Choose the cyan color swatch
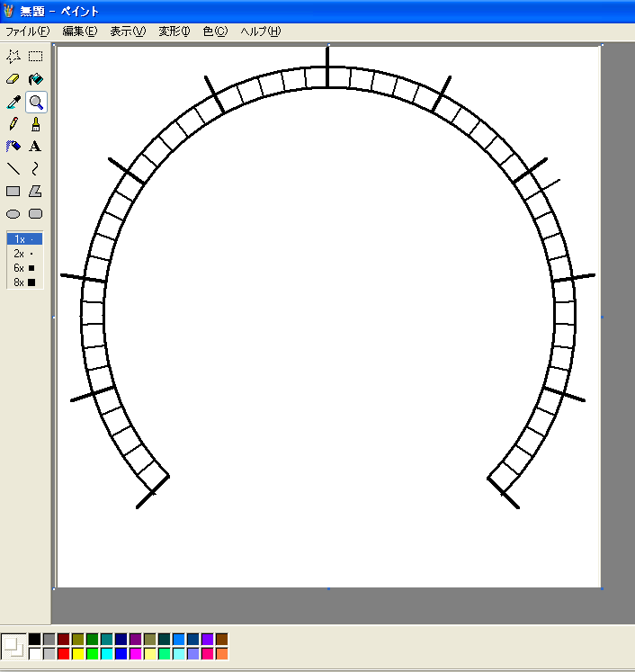 tap(107, 654)
